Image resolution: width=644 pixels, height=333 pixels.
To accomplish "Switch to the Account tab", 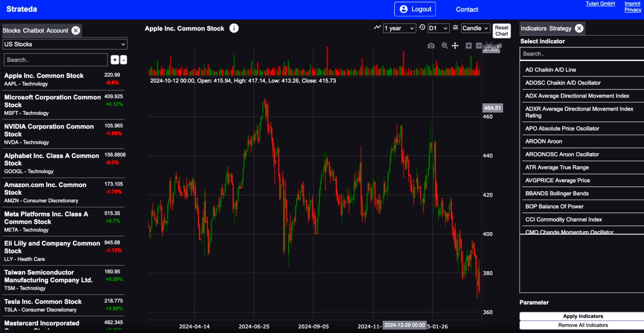I will tap(57, 30).
